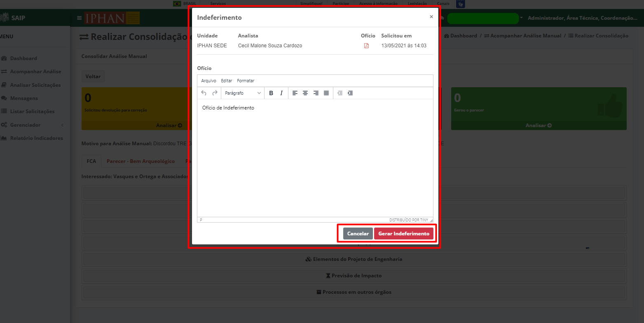The image size is (644, 323).
Task: Align text left
Action: pyautogui.click(x=295, y=93)
